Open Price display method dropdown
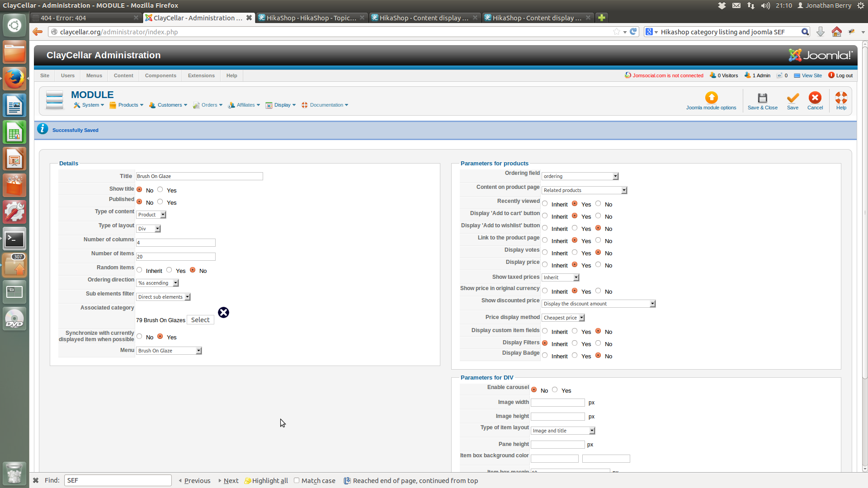This screenshot has width=868, height=488. coord(563,318)
